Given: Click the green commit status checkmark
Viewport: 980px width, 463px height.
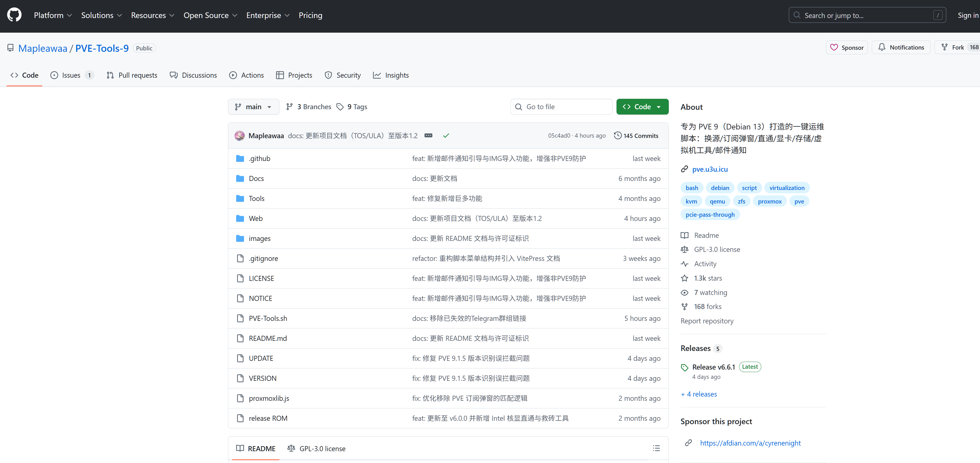Looking at the screenshot, I should coord(446,136).
